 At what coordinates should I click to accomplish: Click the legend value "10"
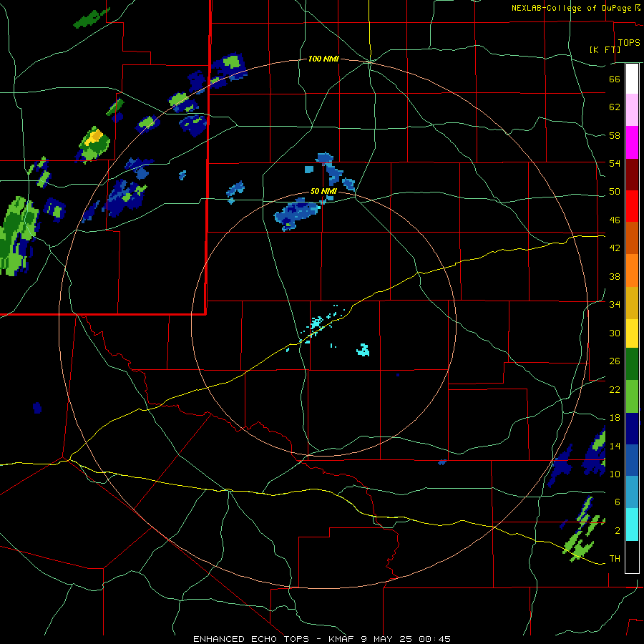(615, 474)
